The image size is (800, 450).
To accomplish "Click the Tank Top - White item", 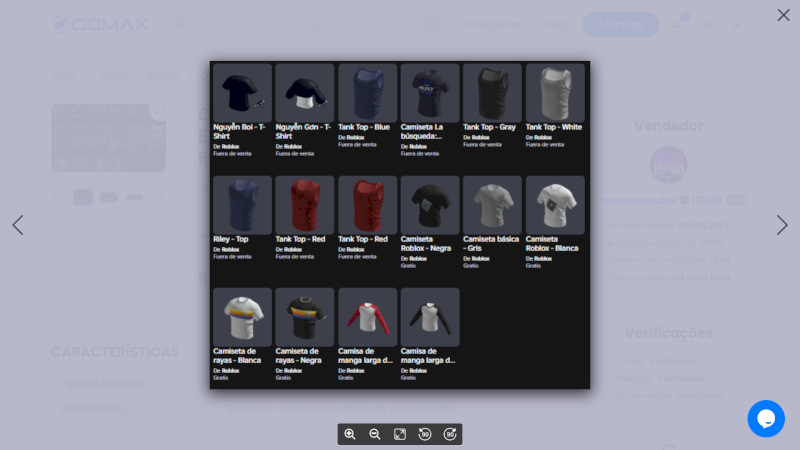I will click(x=555, y=106).
